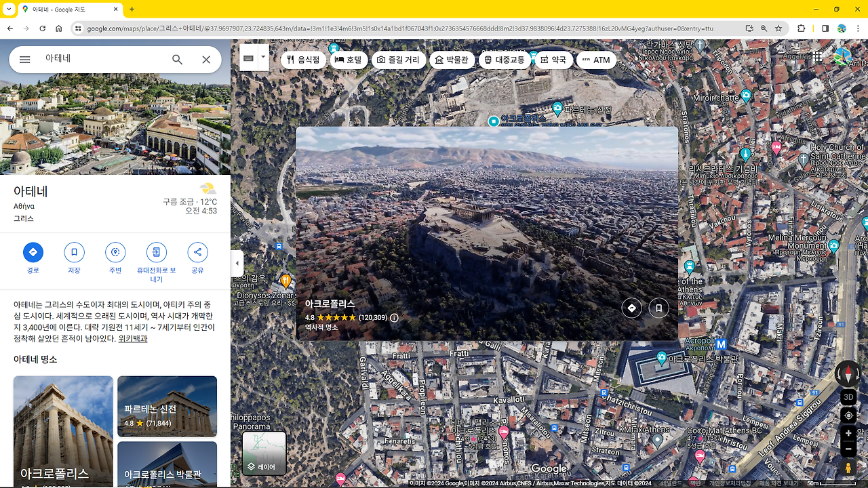Click the directions icon on Acropolis card

point(631,308)
